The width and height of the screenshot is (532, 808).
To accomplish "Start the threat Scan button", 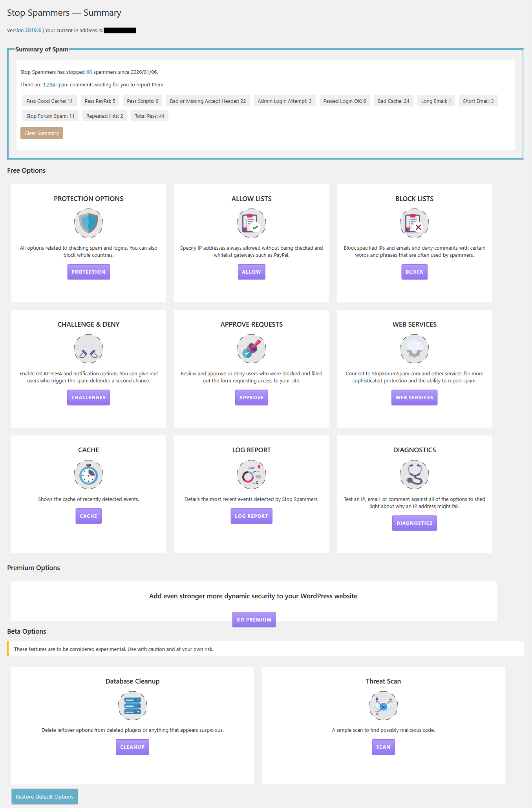I will 383,747.
